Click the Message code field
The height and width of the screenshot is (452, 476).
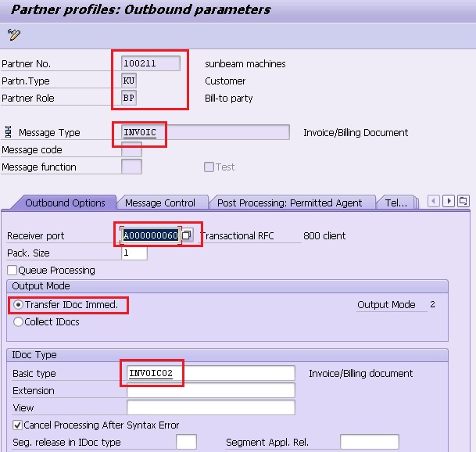coord(131,150)
